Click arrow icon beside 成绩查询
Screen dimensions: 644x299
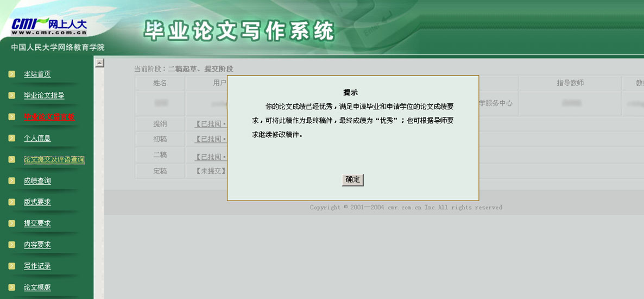coord(12,181)
